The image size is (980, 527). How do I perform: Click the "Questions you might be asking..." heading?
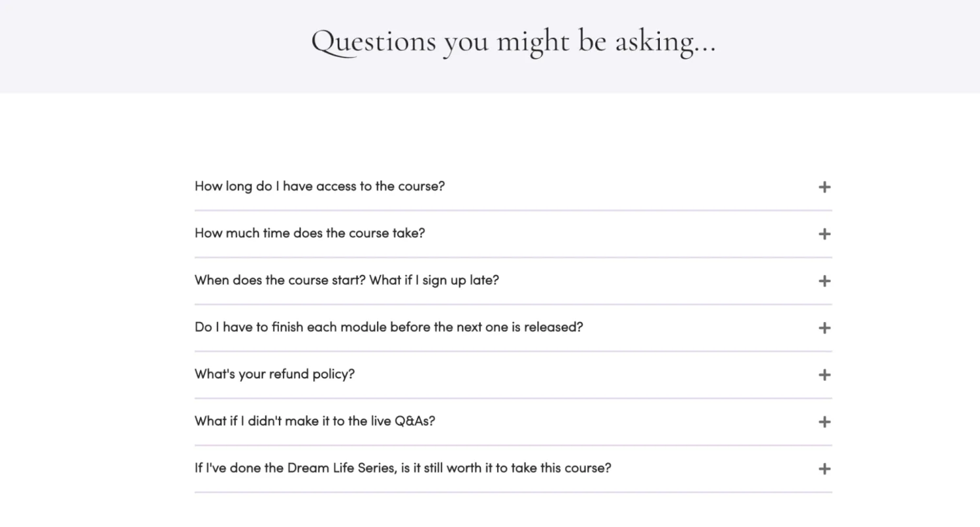point(514,42)
